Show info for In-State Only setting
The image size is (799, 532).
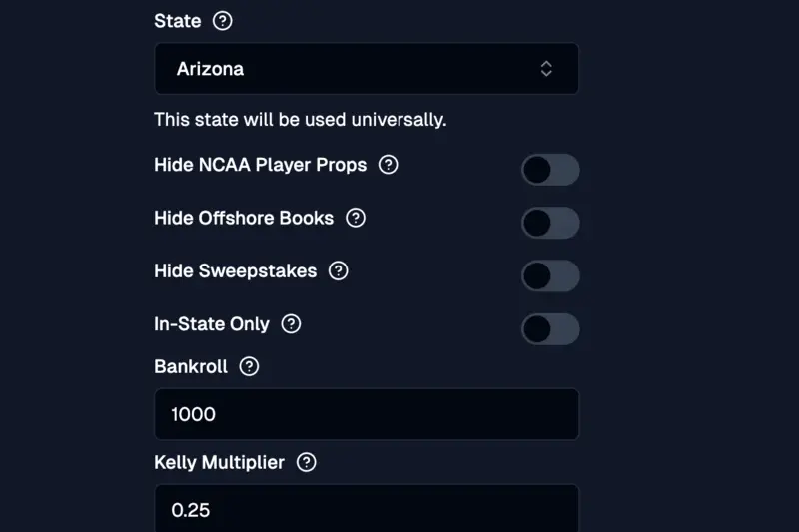(291, 324)
